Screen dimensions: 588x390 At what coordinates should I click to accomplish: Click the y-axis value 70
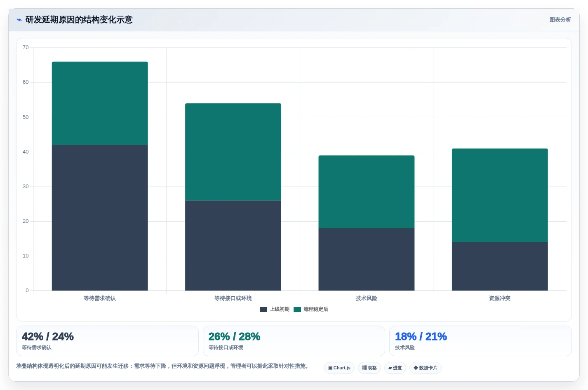(x=26, y=47)
